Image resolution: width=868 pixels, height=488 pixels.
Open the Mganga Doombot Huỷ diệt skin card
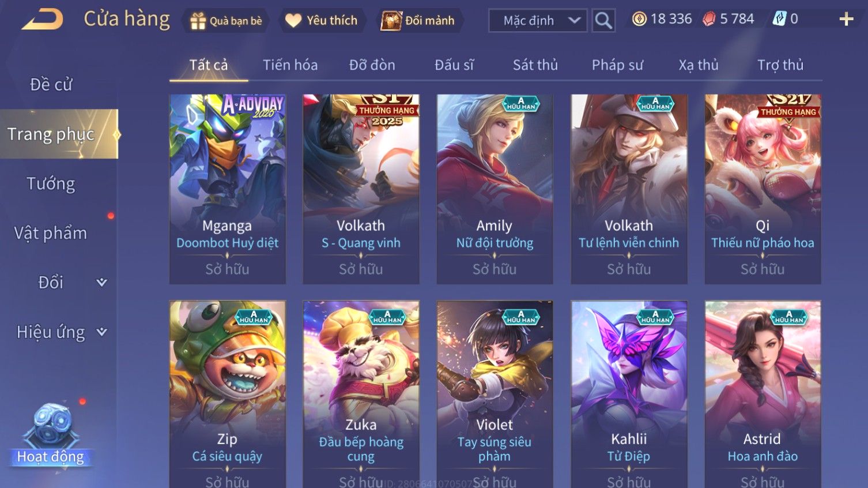(x=227, y=189)
